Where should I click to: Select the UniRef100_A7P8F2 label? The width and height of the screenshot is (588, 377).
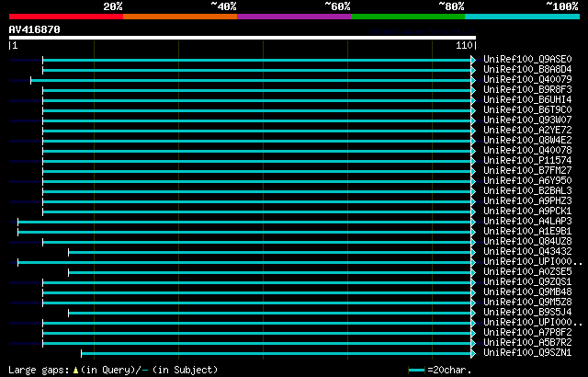527,333
